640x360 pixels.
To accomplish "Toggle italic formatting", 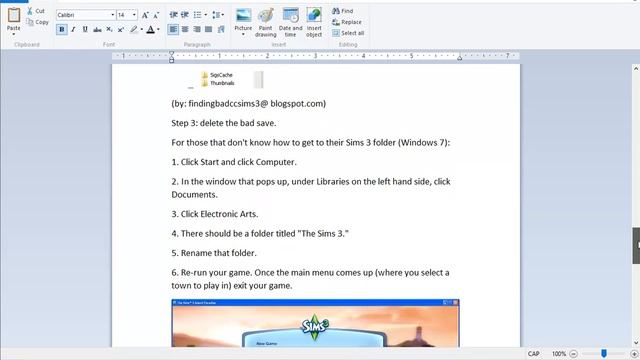I will [x=73, y=29].
